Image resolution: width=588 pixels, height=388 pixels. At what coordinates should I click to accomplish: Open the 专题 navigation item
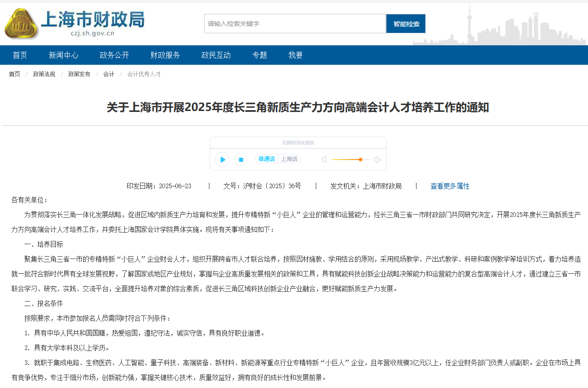pyautogui.click(x=260, y=55)
